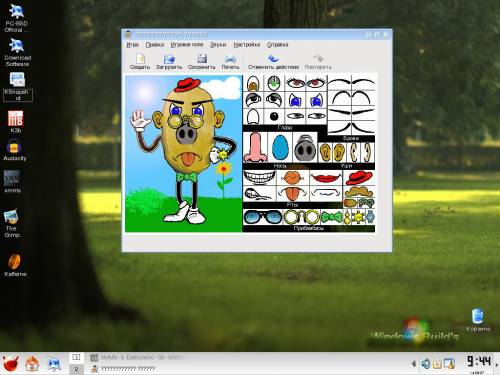
Task: Activate the XMMS taskbar entry
Action: pyautogui.click(x=136, y=358)
